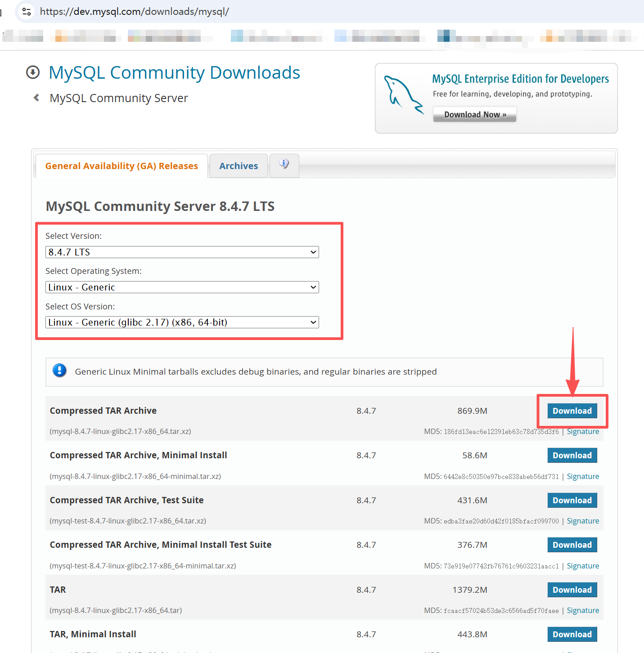Download the TAR, Minimal Install package
This screenshot has height=653, width=644.
pos(572,634)
